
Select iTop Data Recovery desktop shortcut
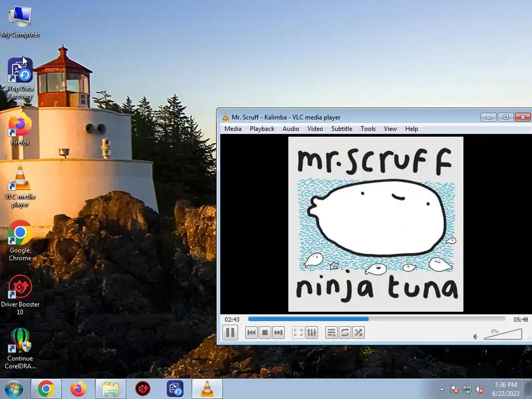pyautogui.click(x=20, y=79)
